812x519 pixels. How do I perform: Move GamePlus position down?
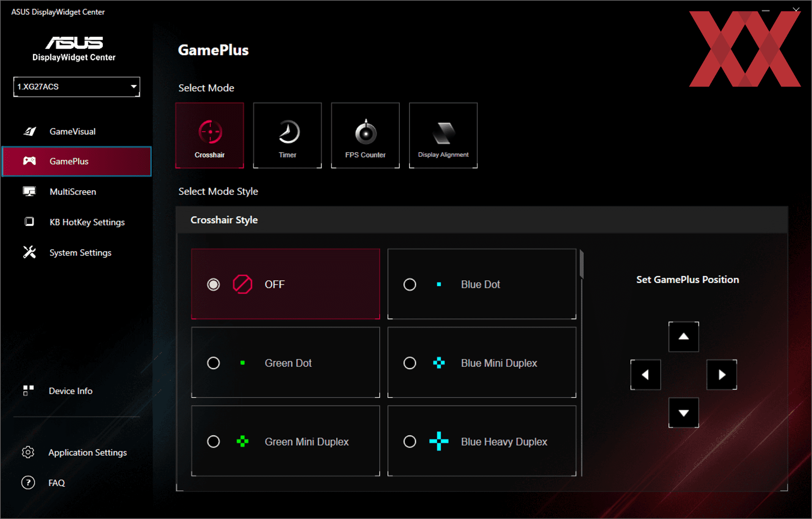683,413
